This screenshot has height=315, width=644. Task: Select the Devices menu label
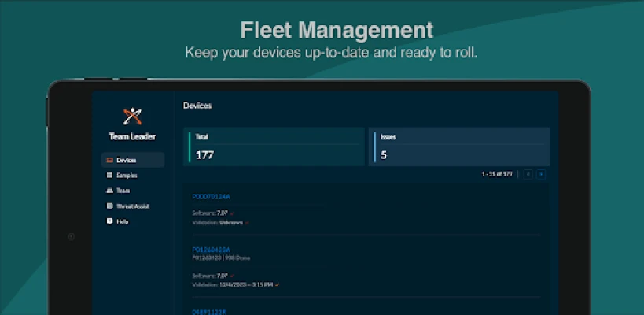point(127,160)
